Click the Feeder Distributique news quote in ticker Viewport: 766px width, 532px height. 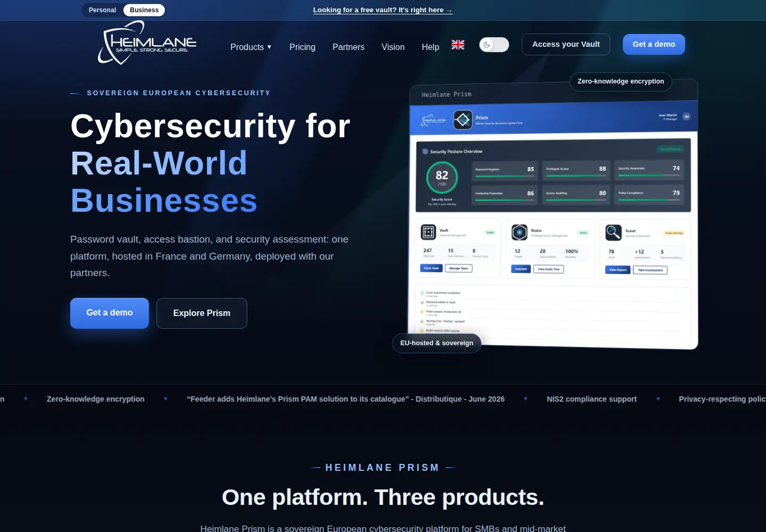coord(346,399)
